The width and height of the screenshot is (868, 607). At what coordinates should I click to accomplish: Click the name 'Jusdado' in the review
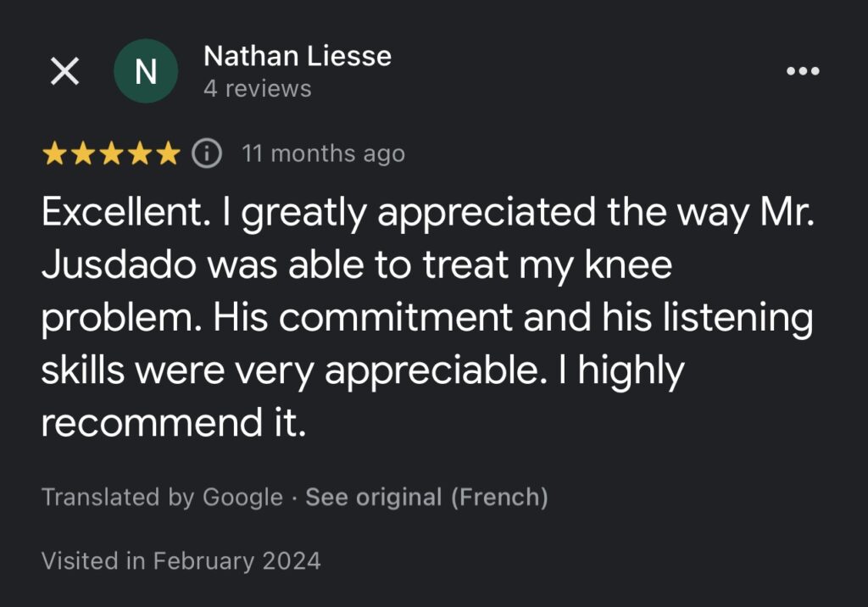tap(119, 265)
